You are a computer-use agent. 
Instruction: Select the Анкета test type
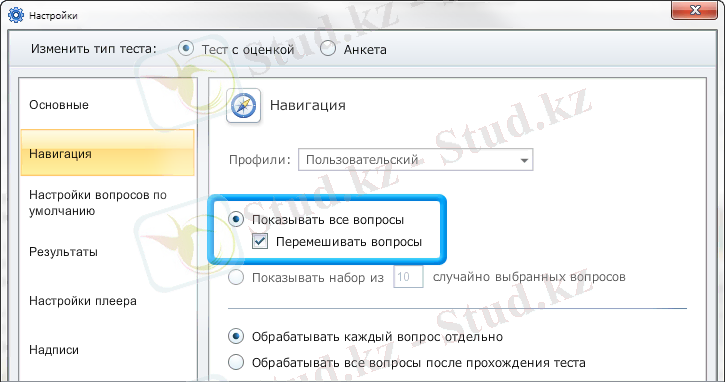328,48
